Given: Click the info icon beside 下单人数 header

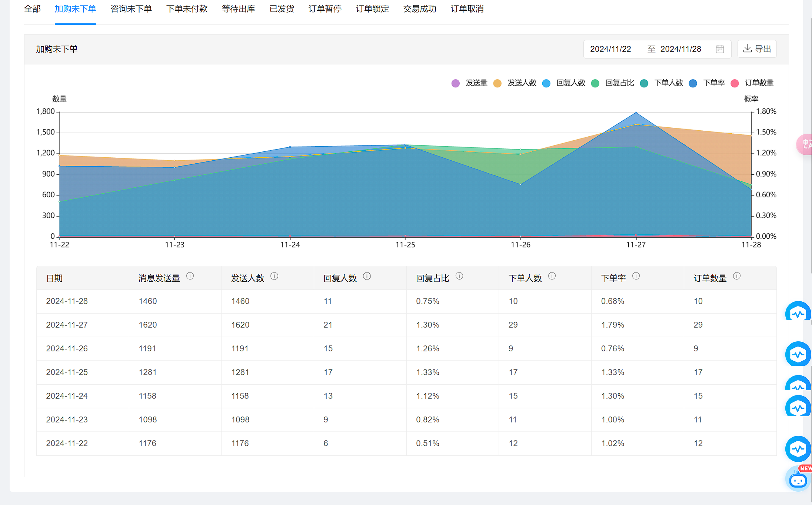Looking at the screenshot, I should coord(552,276).
